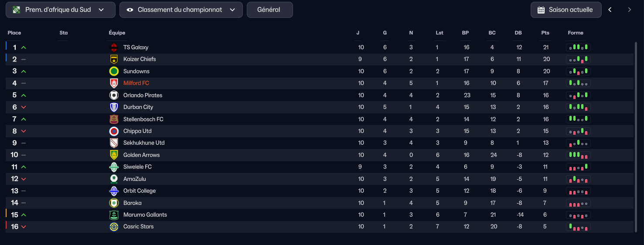
Task: Click the Golden Arrows club crest
Action: (114, 155)
